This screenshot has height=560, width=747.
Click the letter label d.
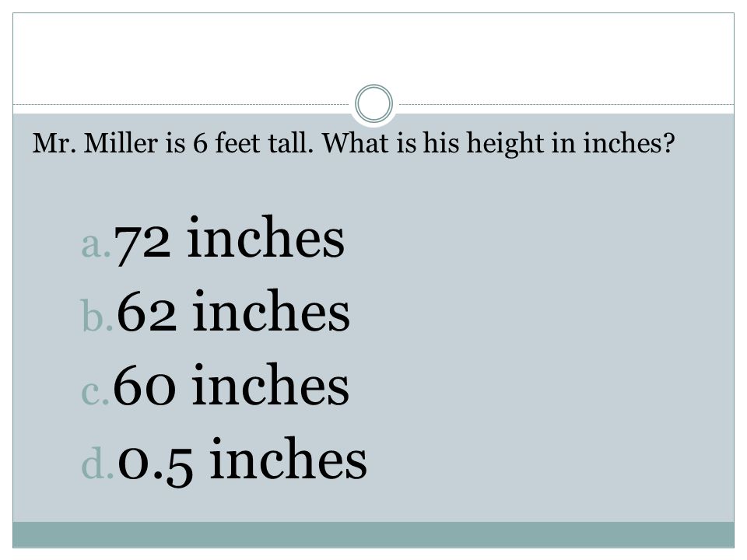98,461
